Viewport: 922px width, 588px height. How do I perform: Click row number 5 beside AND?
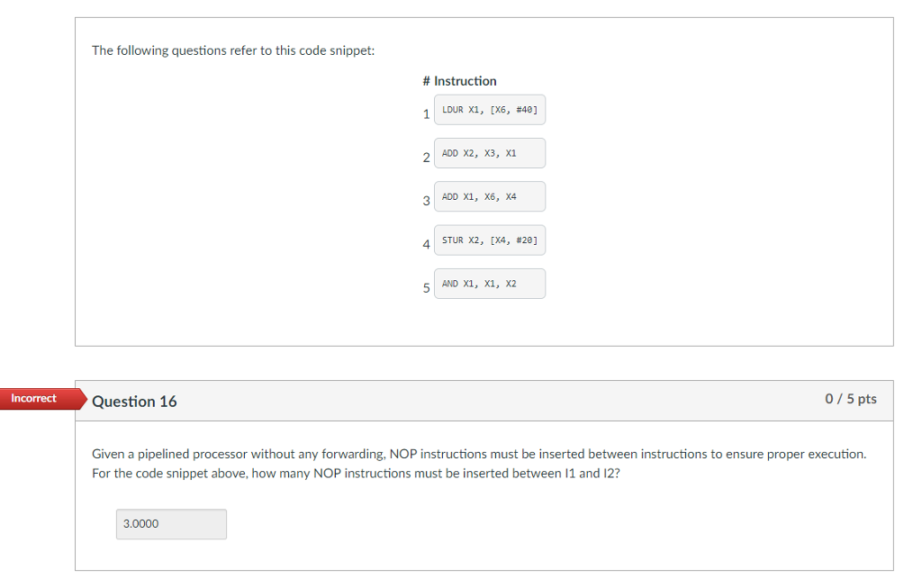point(426,288)
